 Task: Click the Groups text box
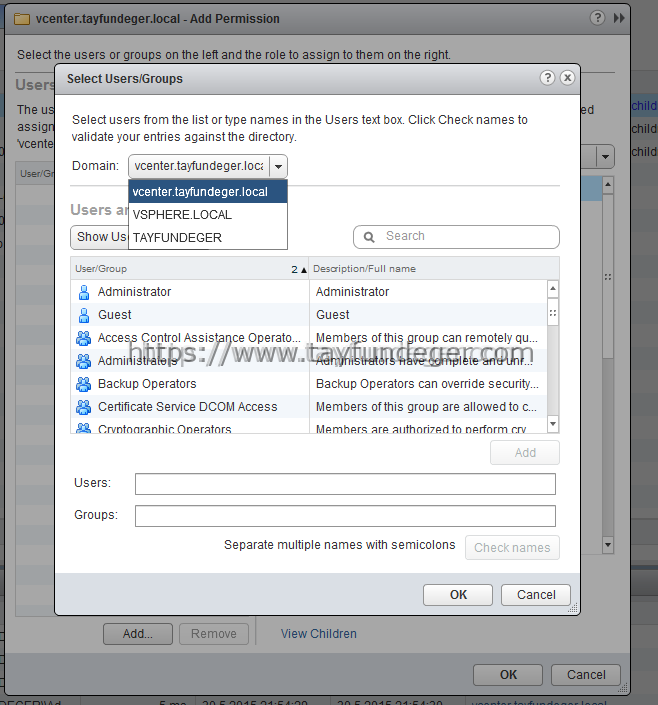pyautogui.click(x=345, y=516)
